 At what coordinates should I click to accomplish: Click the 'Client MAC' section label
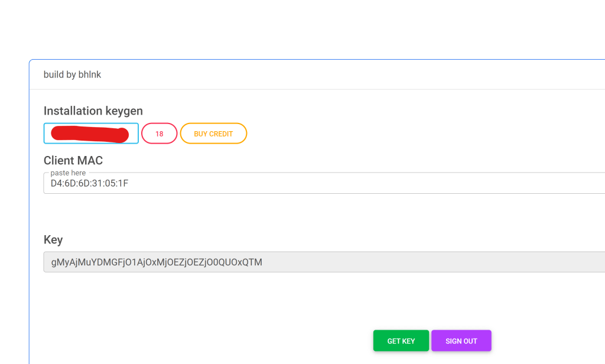tap(73, 160)
